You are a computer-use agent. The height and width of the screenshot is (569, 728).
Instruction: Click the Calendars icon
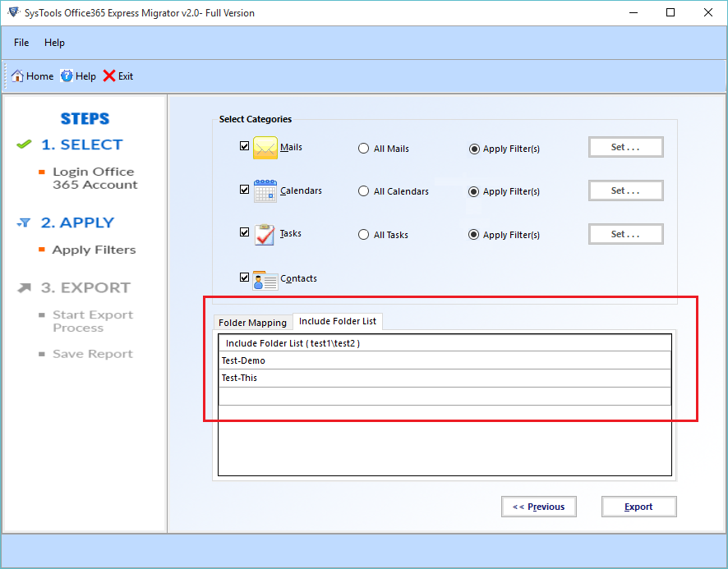pyautogui.click(x=265, y=190)
